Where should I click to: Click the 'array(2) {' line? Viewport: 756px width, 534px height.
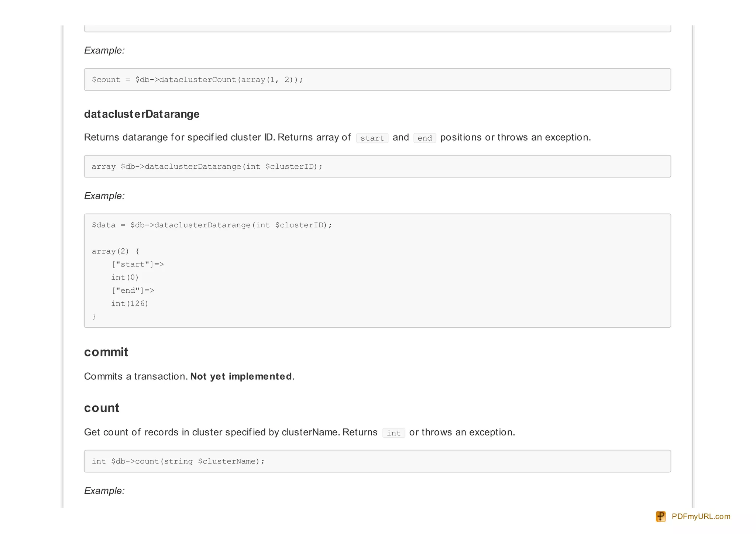pyautogui.click(x=116, y=251)
